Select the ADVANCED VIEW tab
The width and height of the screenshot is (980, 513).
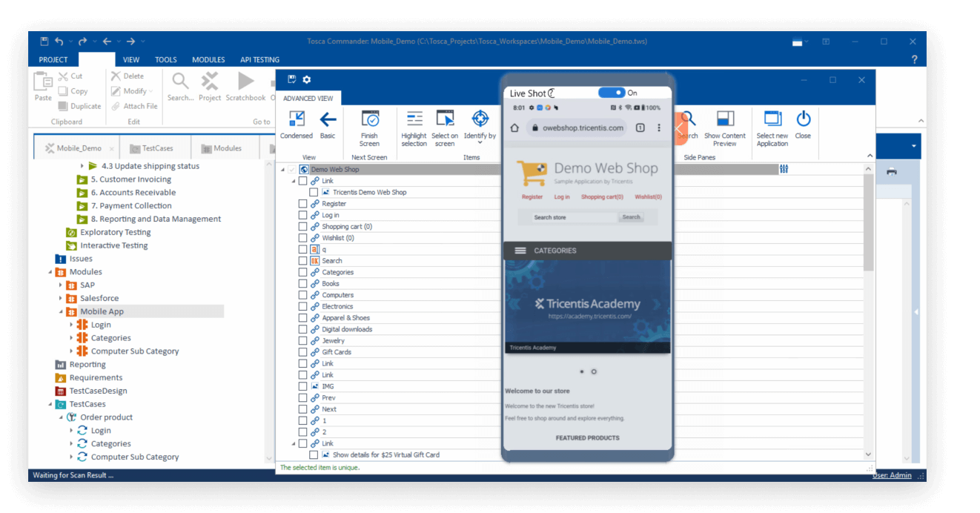click(308, 98)
